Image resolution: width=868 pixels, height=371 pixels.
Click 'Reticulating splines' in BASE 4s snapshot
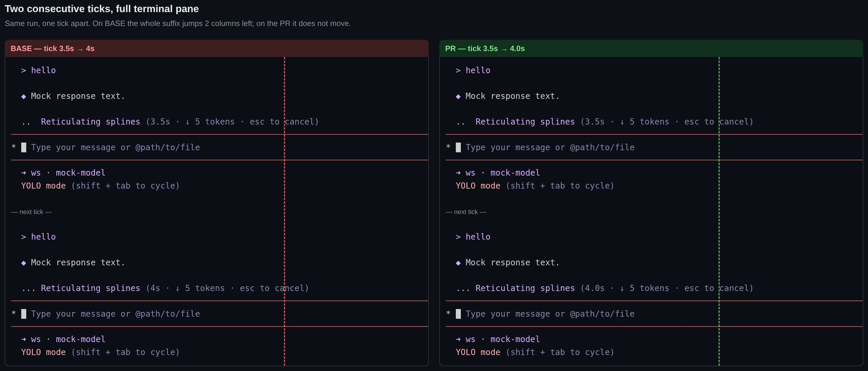[x=90, y=288]
